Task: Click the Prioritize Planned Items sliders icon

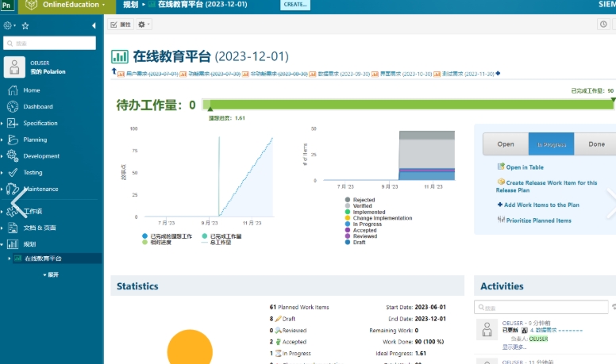Action: tap(501, 220)
